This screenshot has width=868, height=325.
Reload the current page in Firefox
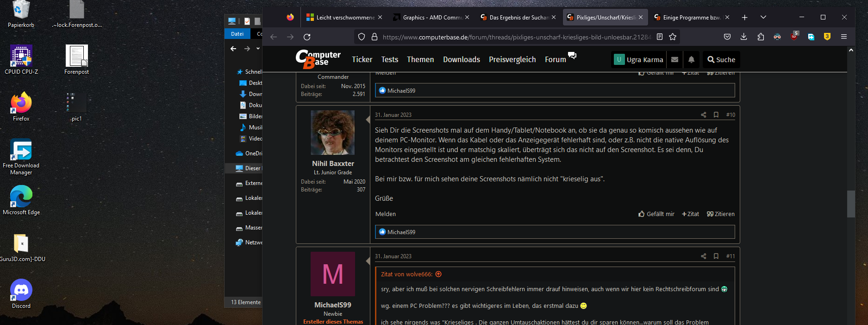tap(307, 37)
